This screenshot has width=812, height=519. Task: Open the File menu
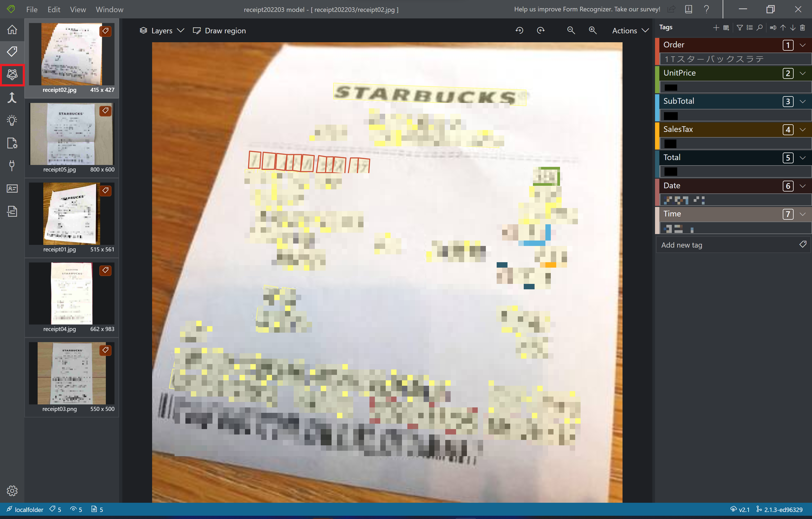click(32, 9)
